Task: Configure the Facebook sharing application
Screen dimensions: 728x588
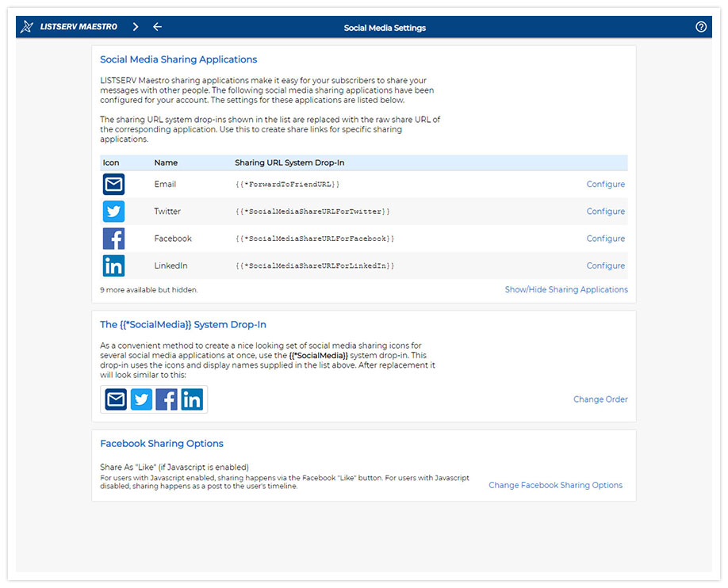Action: (605, 239)
